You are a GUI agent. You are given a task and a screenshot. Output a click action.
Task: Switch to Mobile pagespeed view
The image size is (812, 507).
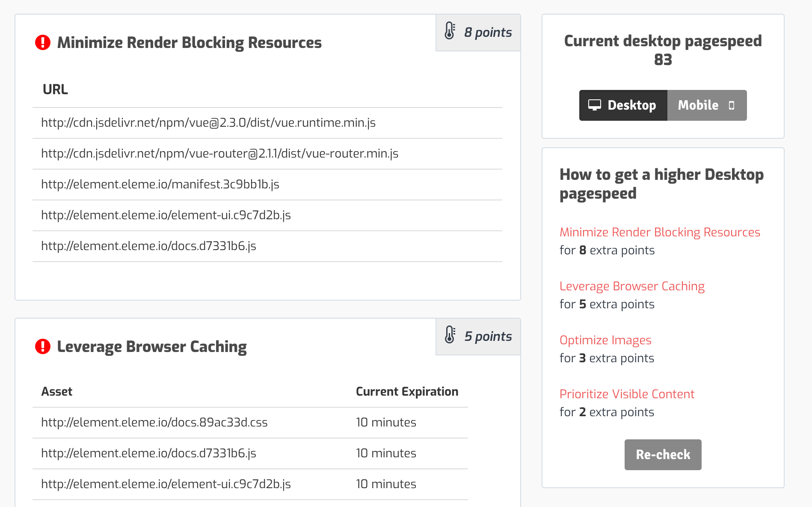click(707, 105)
